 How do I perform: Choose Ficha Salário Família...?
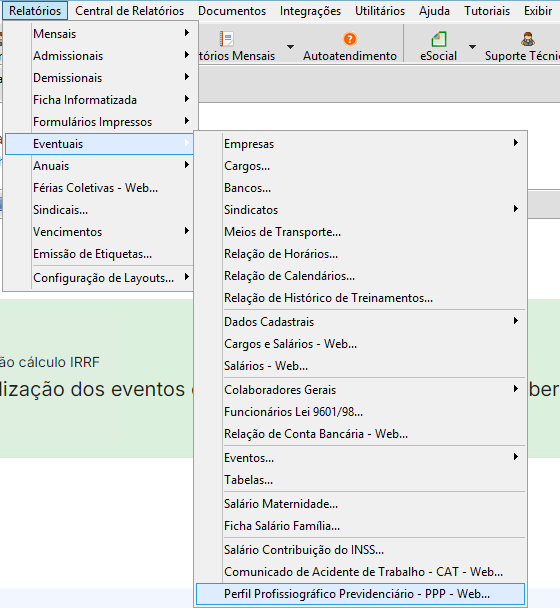click(360, 526)
